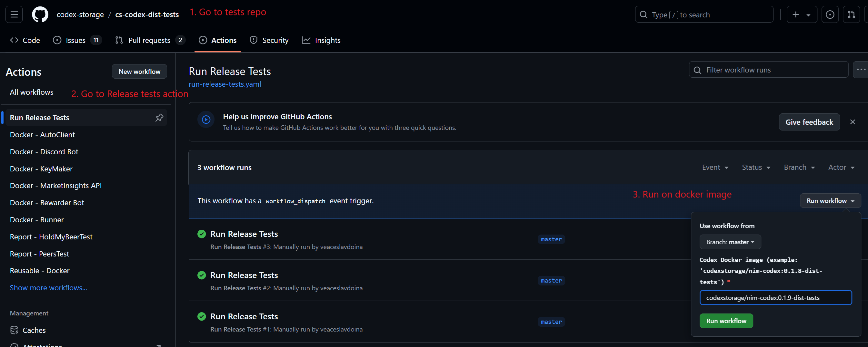Open the run-release-tests.yaml file link

(225, 84)
